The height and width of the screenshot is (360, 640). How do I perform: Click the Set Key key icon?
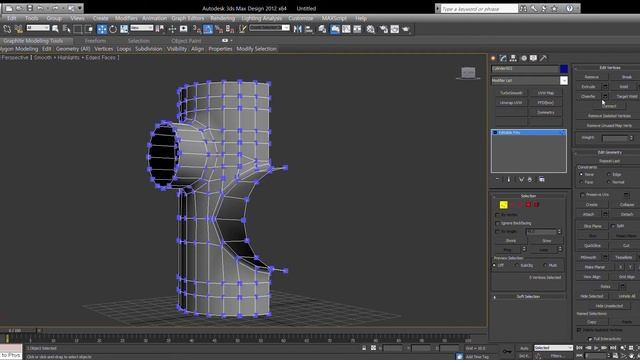pyautogui.click(x=507, y=351)
